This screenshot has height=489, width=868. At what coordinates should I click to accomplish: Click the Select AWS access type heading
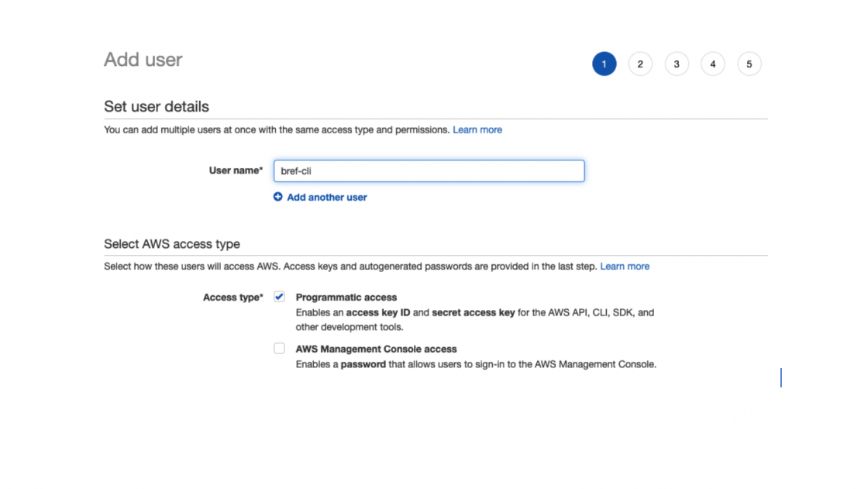(x=172, y=244)
